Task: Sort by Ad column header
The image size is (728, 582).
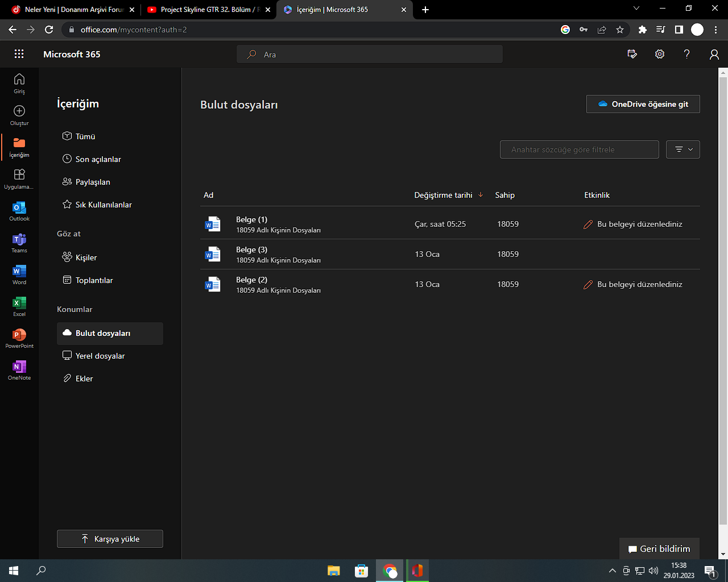Action: click(x=208, y=195)
